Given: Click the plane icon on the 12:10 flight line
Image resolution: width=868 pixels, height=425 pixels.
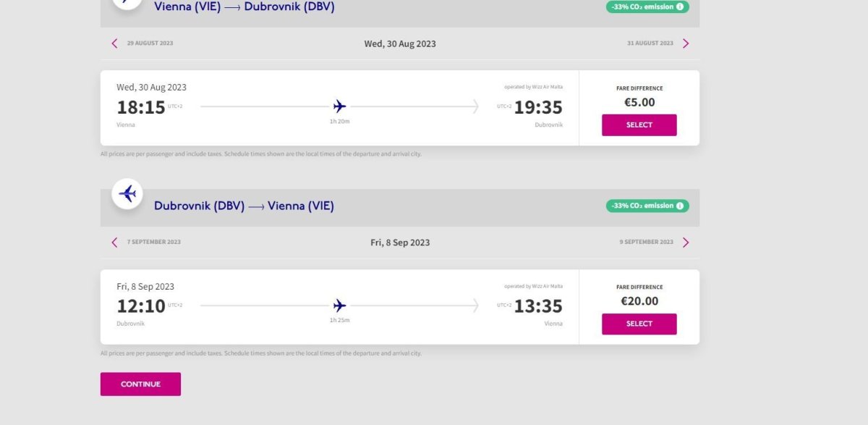Looking at the screenshot, I should pos(339,306).
